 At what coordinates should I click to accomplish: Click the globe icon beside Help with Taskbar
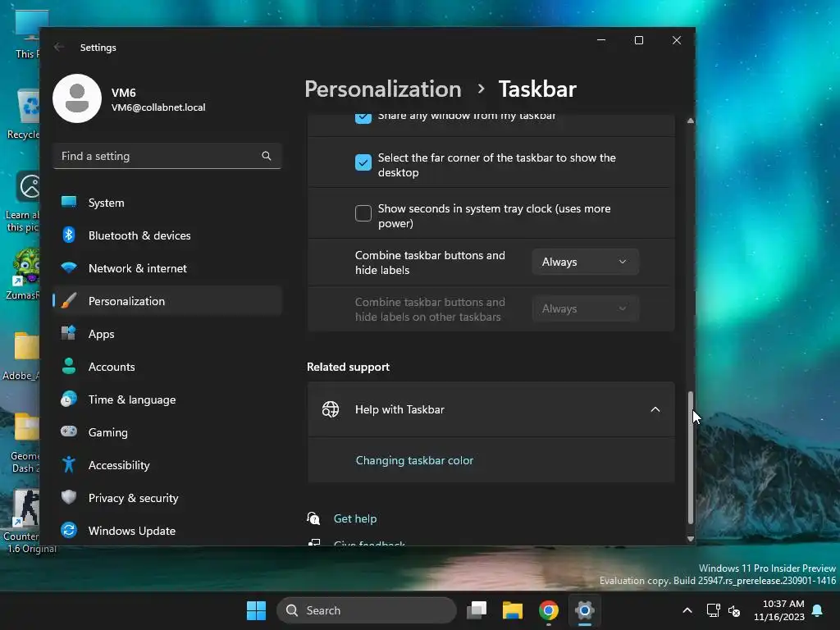[331, 409]
